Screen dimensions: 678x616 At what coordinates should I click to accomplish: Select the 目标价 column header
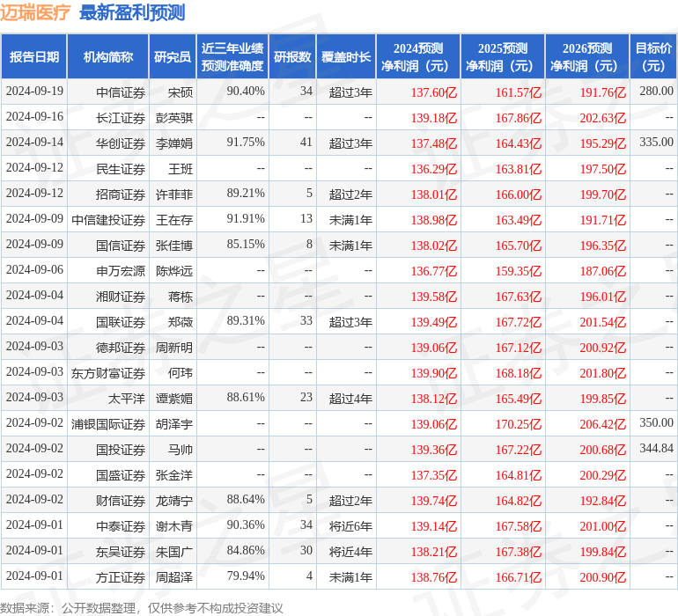click(x=653, y=57)
